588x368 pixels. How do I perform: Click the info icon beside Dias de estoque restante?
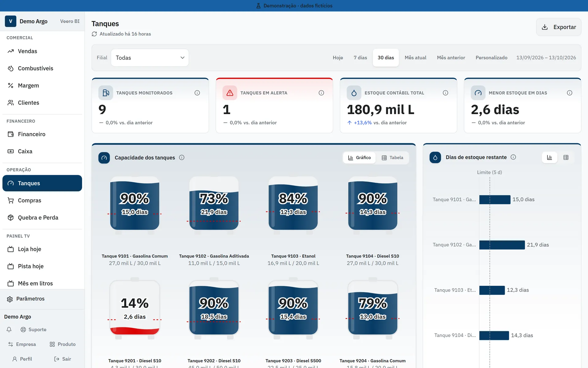514,157
